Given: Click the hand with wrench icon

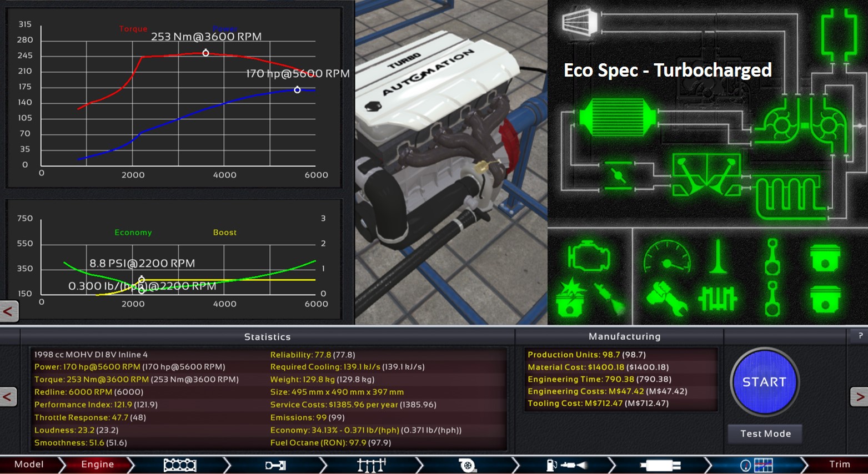Looking at the screenshot, I should (667, 299).
